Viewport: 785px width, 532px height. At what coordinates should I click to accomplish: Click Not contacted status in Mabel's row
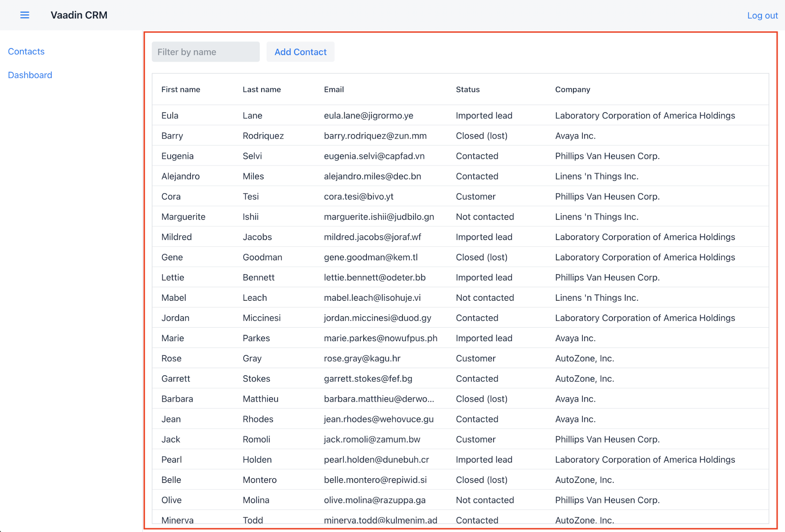485,298
